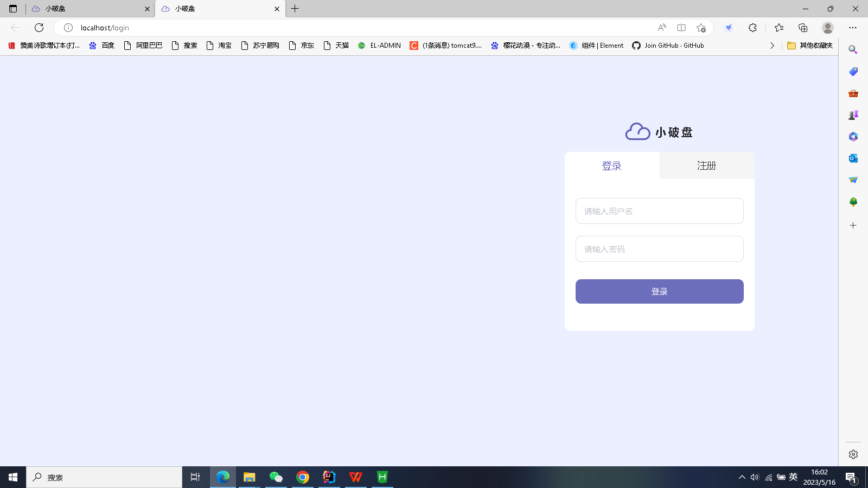Open the sidebar Microsoft 365 icon
Screen dimensions: 868x488
coord(853,137)
